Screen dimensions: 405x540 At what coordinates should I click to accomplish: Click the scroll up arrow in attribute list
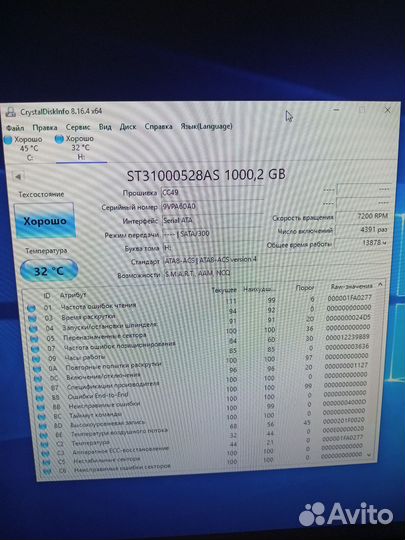click(380, 284)
